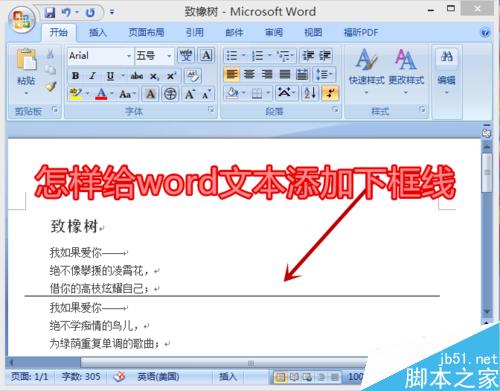Screen dimensions: 500x391
Task: Toggle center alignment
Action: 249,74
